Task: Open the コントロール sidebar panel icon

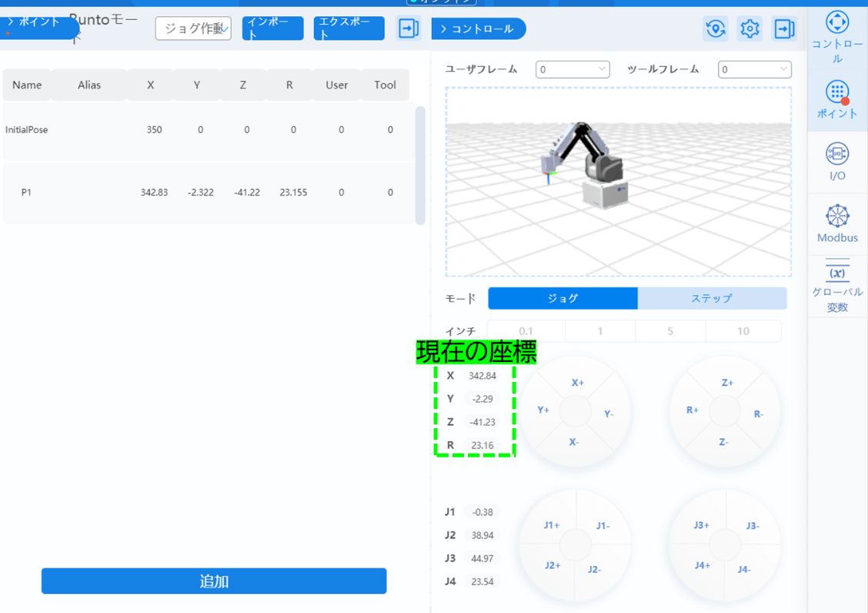Action: coord(837,23)
